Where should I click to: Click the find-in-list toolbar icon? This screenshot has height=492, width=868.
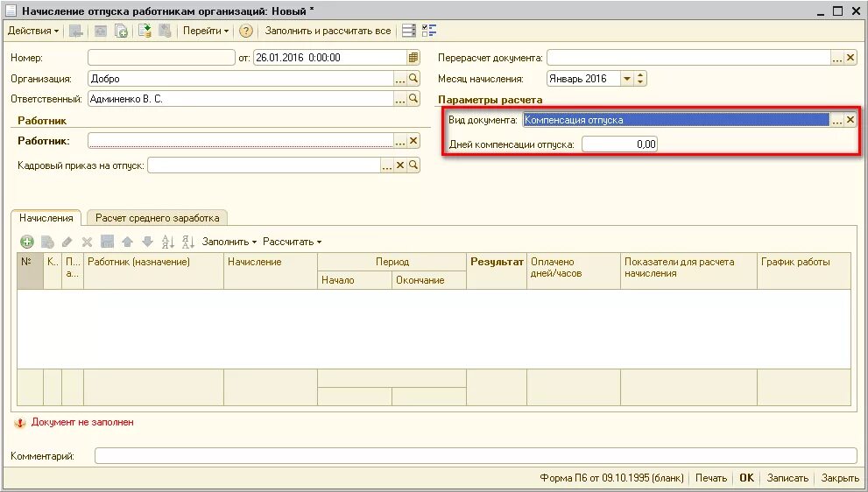(x=76, y=31)
